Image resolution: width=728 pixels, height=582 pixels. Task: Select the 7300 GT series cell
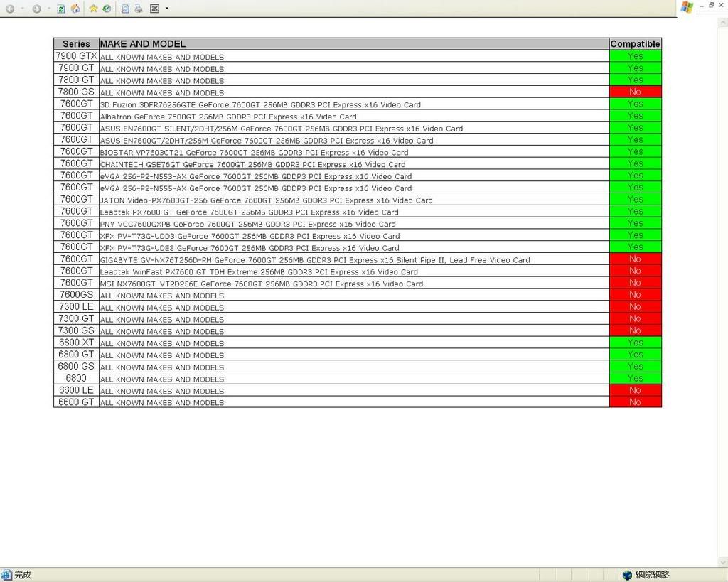[x=76, y=318]
